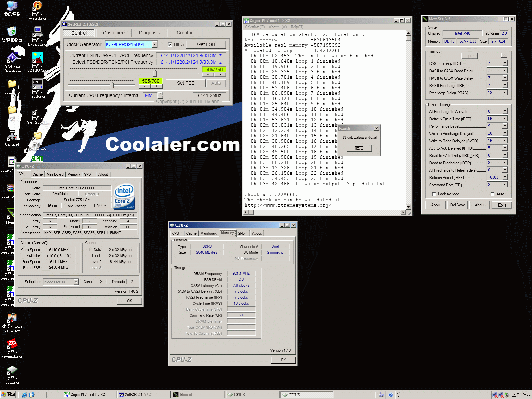Click the >> expand button in MemSet
Image resolution: width=532 pixels, height=399 pixels.
coord(504,55)
